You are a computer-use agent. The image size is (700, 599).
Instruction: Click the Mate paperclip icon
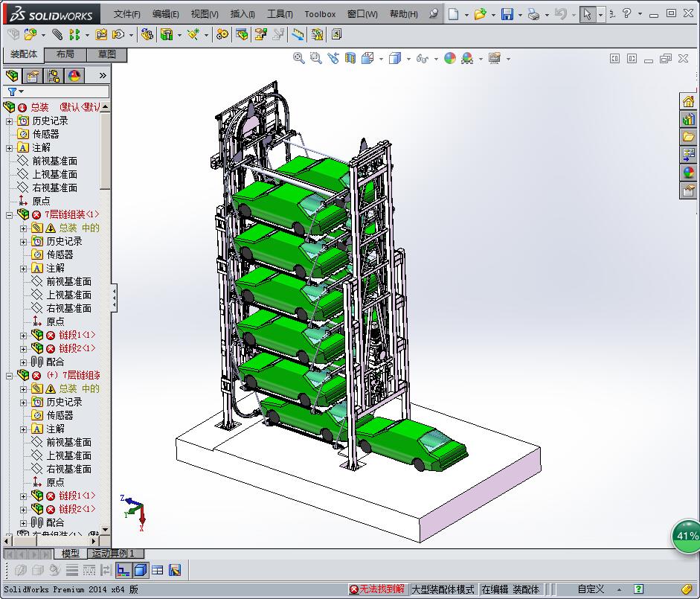57,34
